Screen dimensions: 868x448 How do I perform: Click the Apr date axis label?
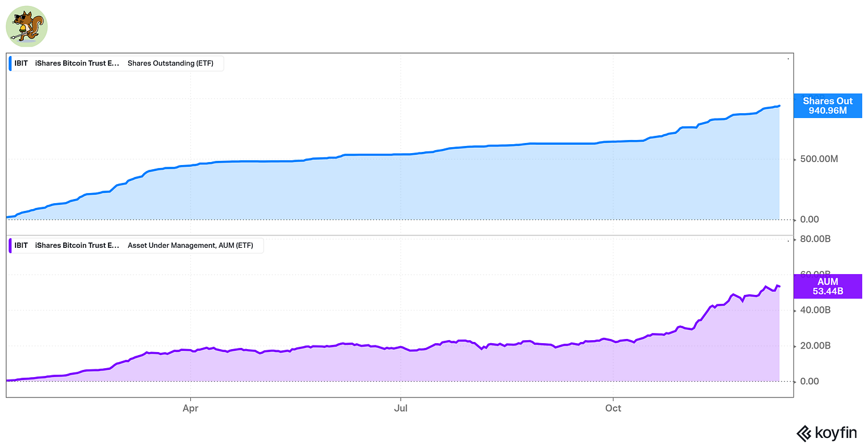tap(190, 408)
